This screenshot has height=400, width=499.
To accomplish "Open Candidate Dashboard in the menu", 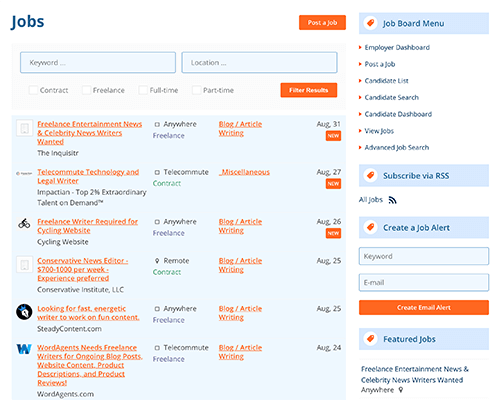I will click(x=398, y=114).
